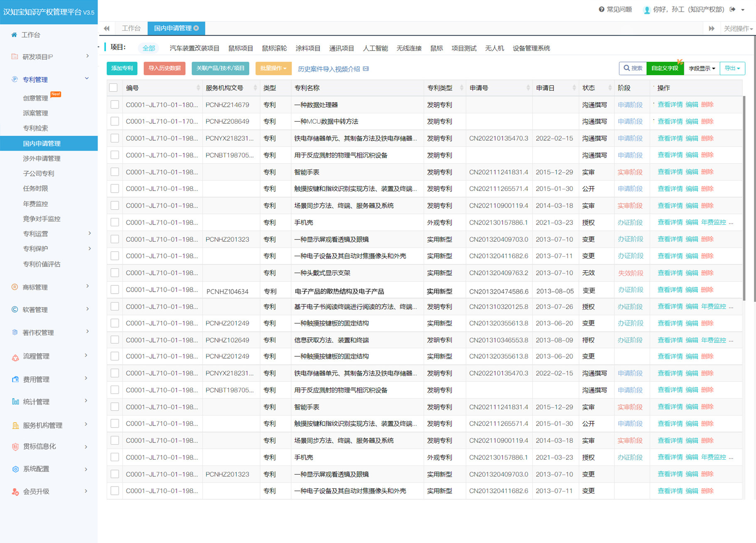
Task: Close the 国内申请管理 tab with its X icon
Action: [x=196, y=28]
